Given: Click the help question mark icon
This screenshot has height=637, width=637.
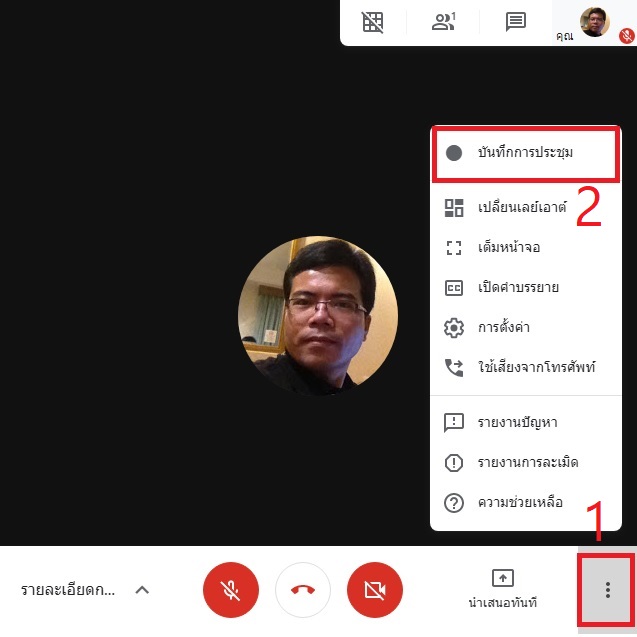Looking at the screenshot, I should (x=454, y=503).
